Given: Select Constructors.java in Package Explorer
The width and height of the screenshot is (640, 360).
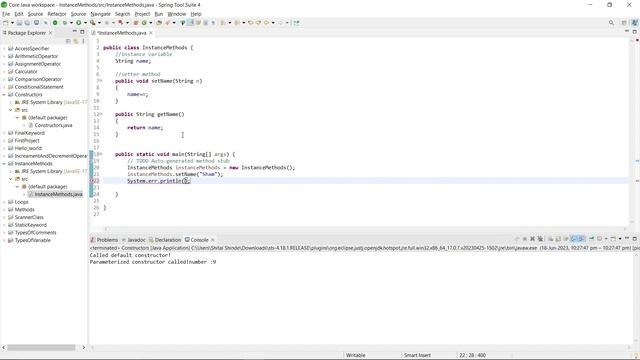Looking at the screenshot, I should (x=53, y=125).
